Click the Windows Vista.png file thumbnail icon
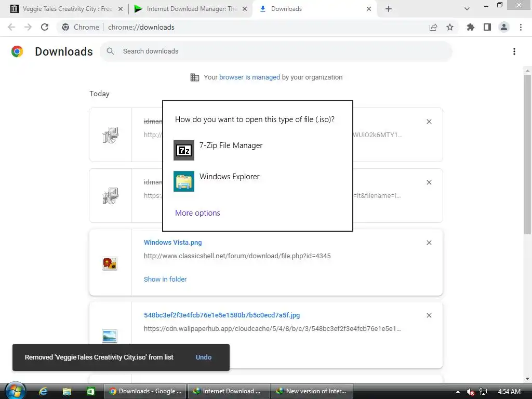Viewport: 532px width, 399px height. click(x=110, y=263)
